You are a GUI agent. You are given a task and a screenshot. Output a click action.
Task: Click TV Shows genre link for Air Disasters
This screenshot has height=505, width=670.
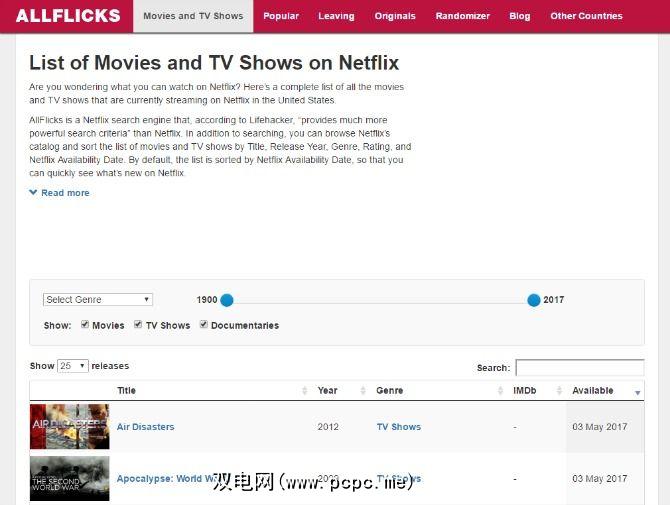pos(399,427)
